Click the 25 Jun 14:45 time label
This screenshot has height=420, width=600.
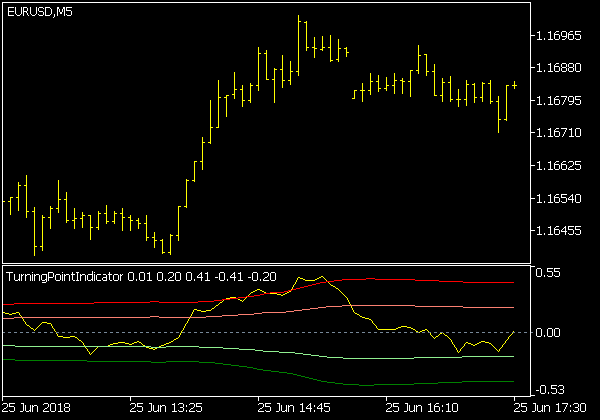pos(297,408)
